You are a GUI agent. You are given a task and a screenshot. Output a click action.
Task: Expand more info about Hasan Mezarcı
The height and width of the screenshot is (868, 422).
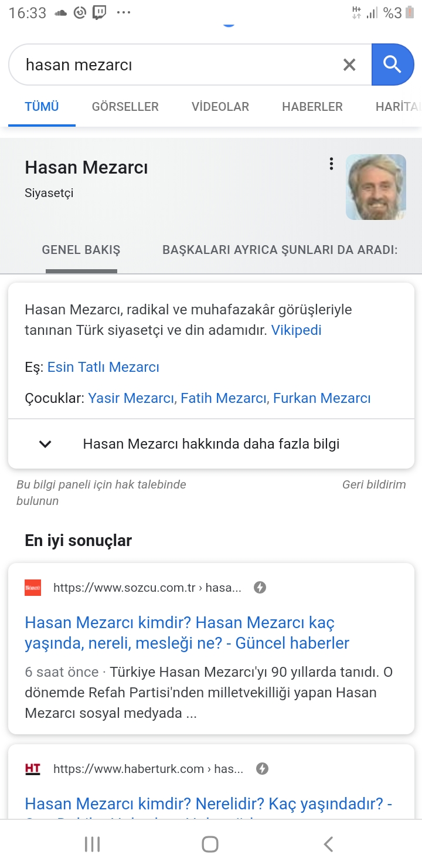(x=211, y=444)
